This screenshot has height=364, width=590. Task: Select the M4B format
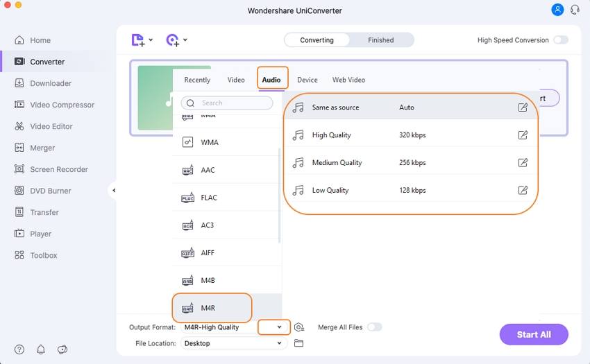227,281
